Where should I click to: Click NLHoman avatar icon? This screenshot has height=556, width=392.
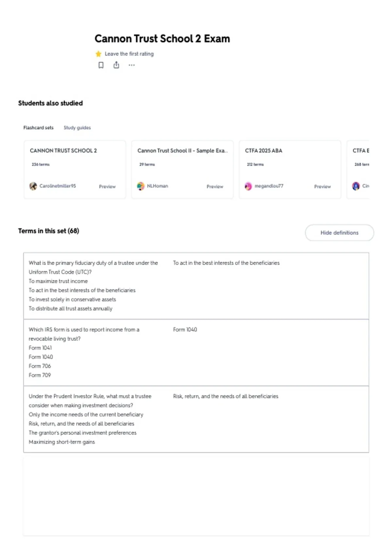pyautogui.click(x=141, y=186)
